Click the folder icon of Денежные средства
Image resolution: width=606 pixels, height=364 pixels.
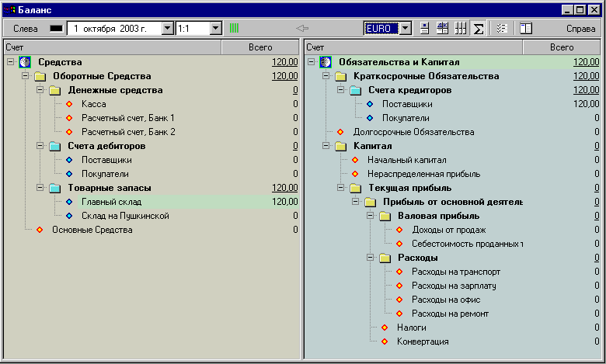[55, 90]
